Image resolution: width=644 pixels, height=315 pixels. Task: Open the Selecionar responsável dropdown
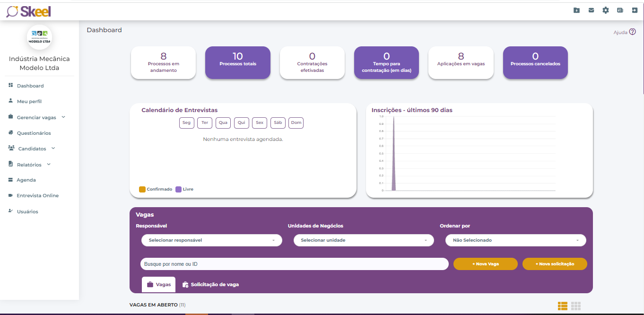click(211, 240)
